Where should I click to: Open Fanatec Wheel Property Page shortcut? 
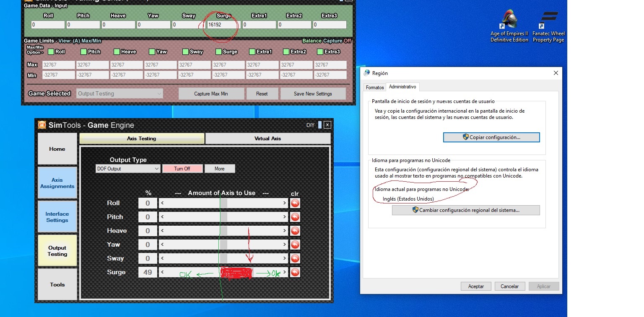coord(548,26)
